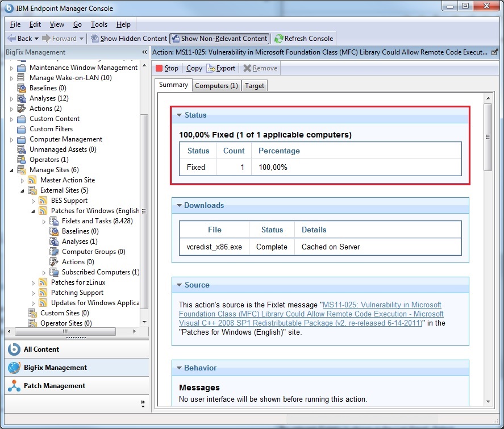504x429 pixels.
Task: Click the Unmanaged Assets icon
Action: tap(22, 149)
